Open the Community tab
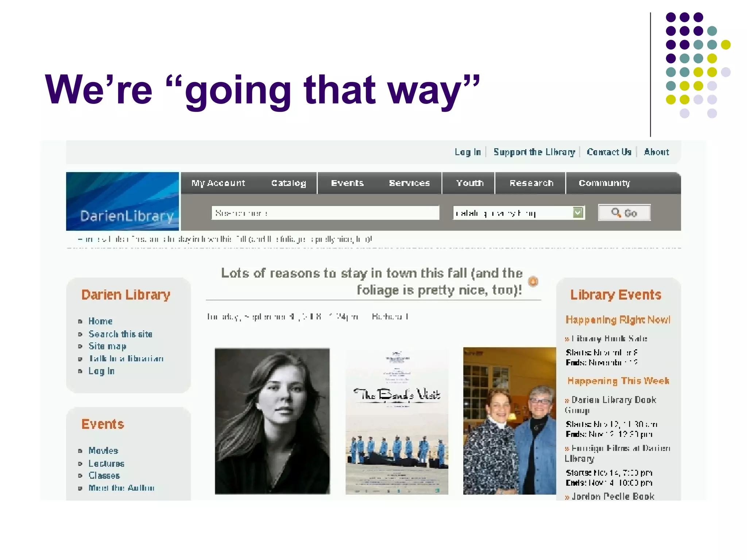Image resolution: width=747 pixels, height=560 pixels. tap(604, 183)
